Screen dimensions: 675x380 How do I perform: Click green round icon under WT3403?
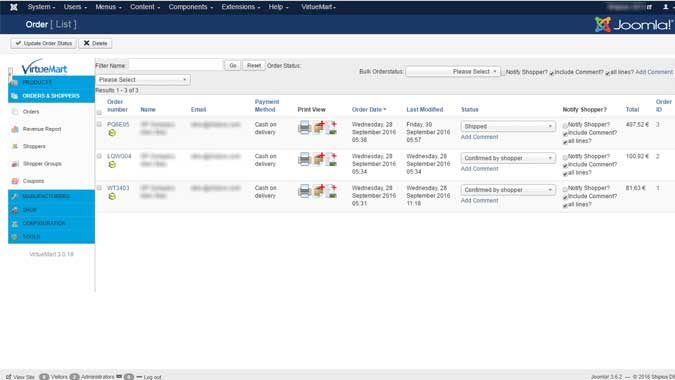[x=112, y=197]
